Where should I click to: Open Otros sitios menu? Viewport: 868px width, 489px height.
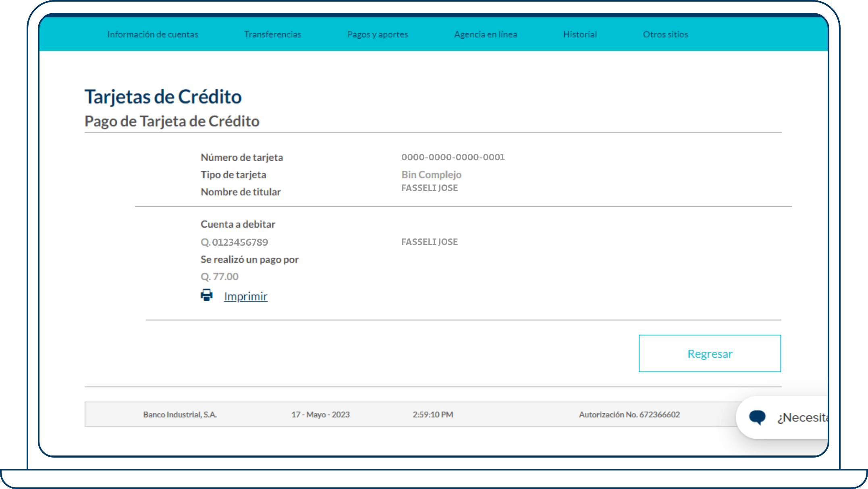coord(665,34)
